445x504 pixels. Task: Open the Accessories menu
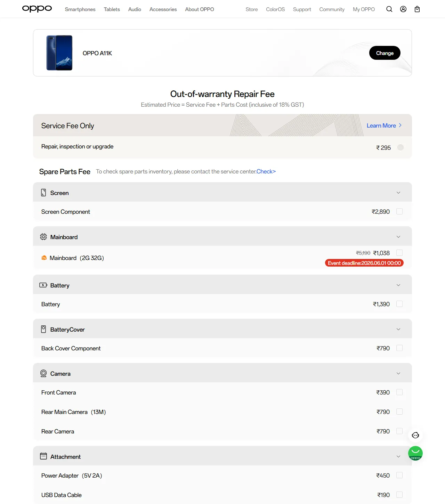(x=163, y=9)
